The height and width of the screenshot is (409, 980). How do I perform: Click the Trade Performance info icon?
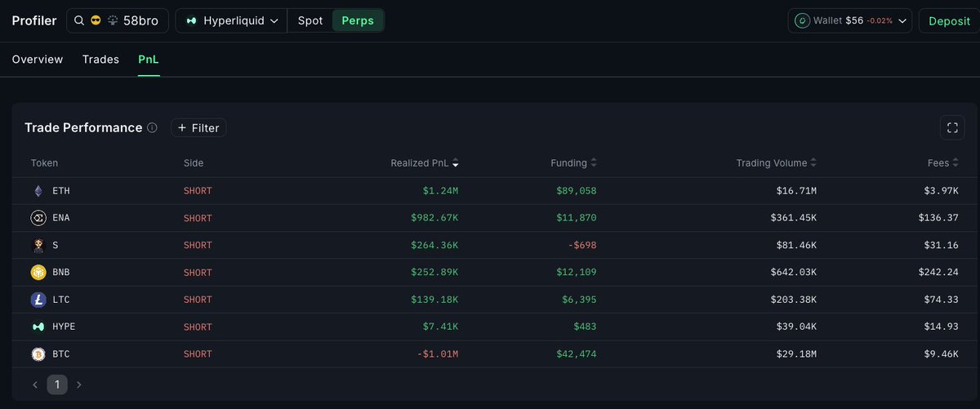[152, 128]
